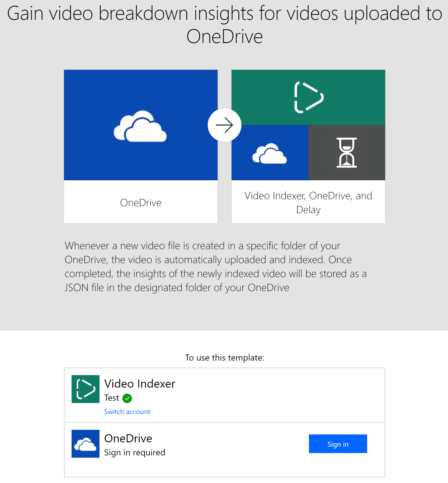The image size is (448, 483).
Task: Click the Video Indexer play logo in green tile
Action: coord(308,97)
